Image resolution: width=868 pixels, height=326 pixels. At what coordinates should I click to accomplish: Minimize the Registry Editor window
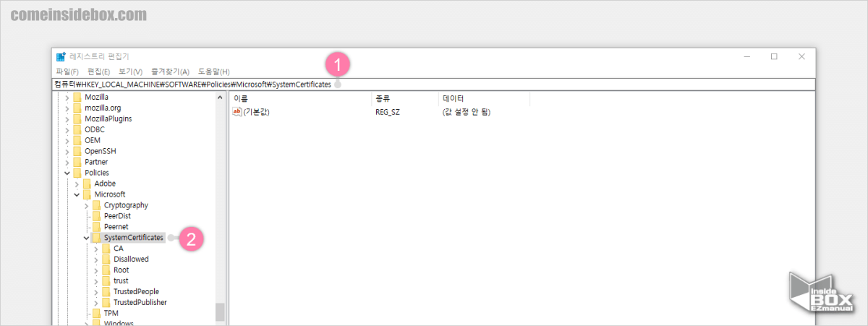coord(746,56)
